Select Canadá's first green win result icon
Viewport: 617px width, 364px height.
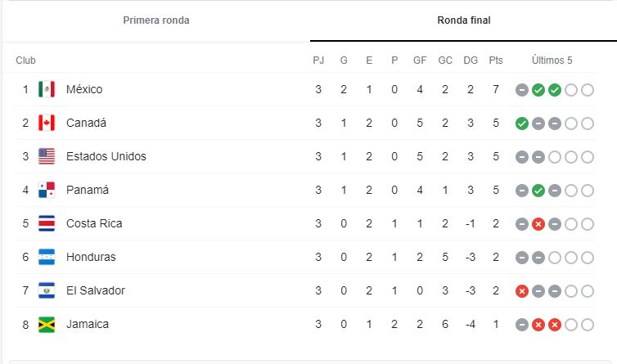pos(522,124)
